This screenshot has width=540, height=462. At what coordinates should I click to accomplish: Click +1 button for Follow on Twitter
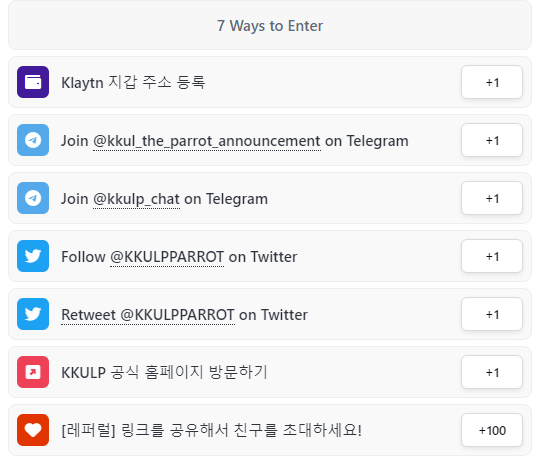point(492,256)
